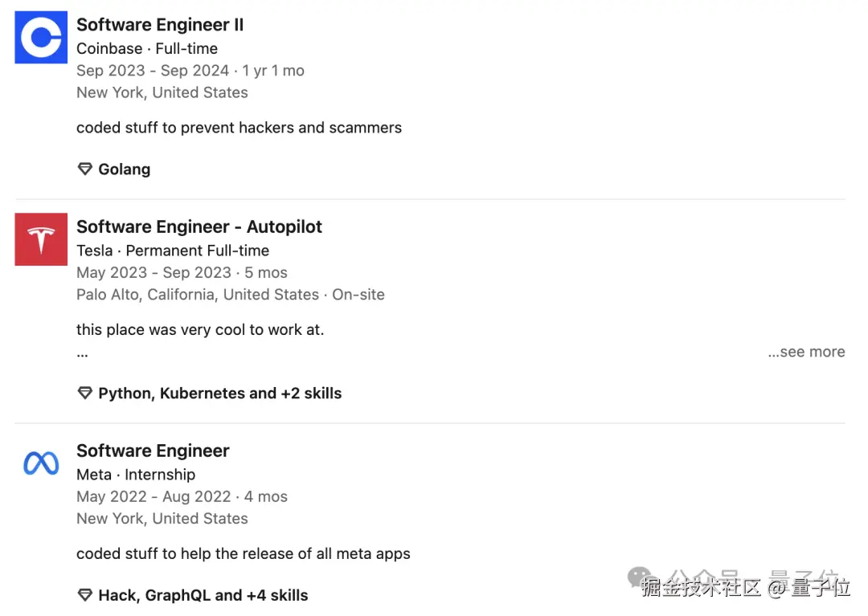This screenshot has height=616, width=868.
Task: Expand Tesla description with see more
Action: [805, 352]
